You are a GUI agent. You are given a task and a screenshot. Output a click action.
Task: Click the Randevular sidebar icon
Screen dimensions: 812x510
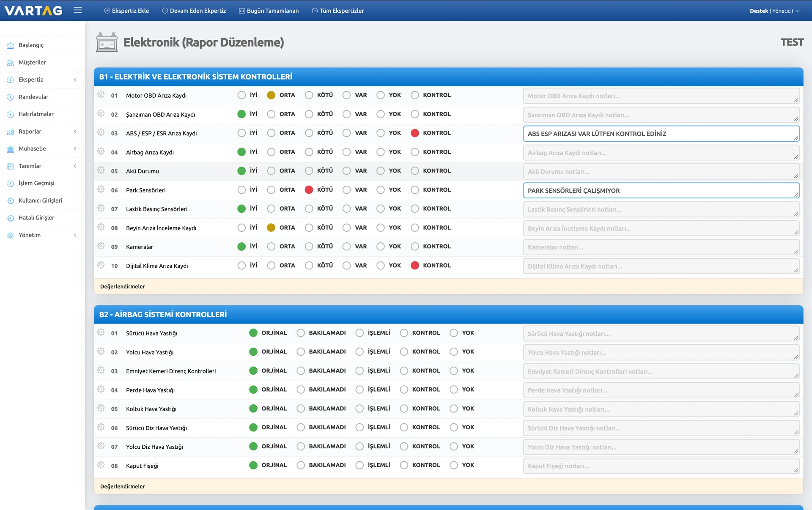click(11, 97)
